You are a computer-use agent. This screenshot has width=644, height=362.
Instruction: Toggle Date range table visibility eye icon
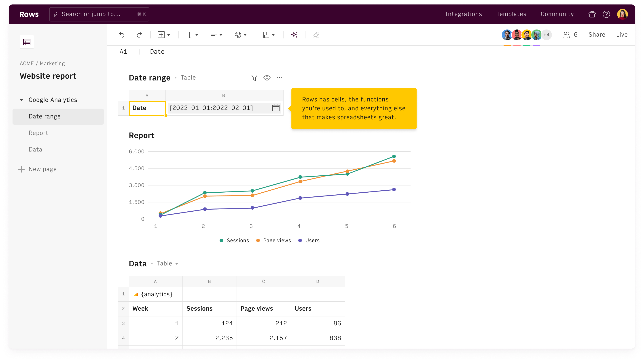267,78
